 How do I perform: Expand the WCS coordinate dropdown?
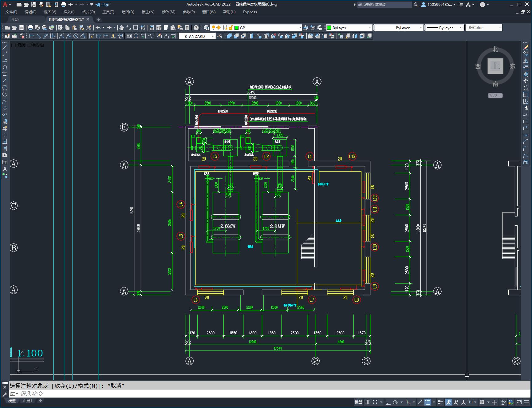point(495,95)
